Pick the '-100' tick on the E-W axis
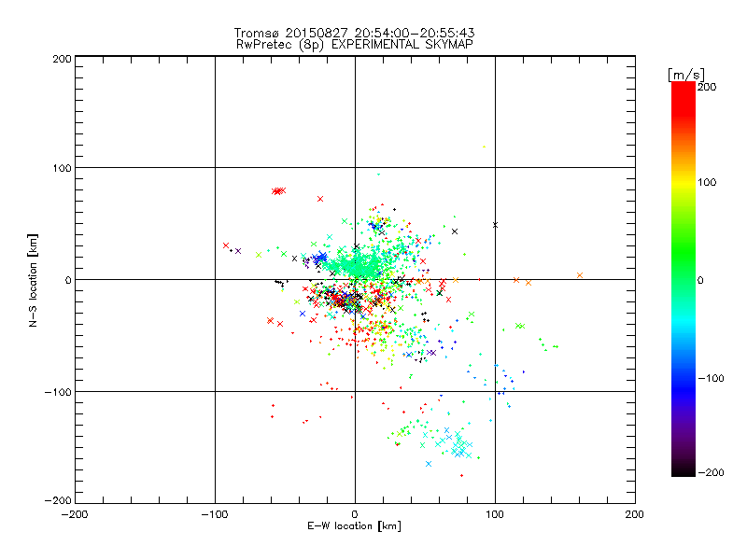 point(215,514)
